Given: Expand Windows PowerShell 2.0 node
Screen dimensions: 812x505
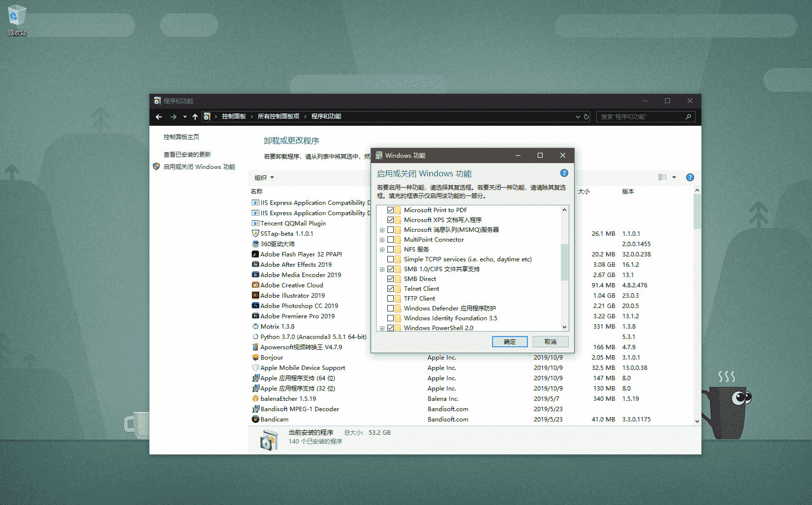Looking at the screenshot, I should (382, 328).
